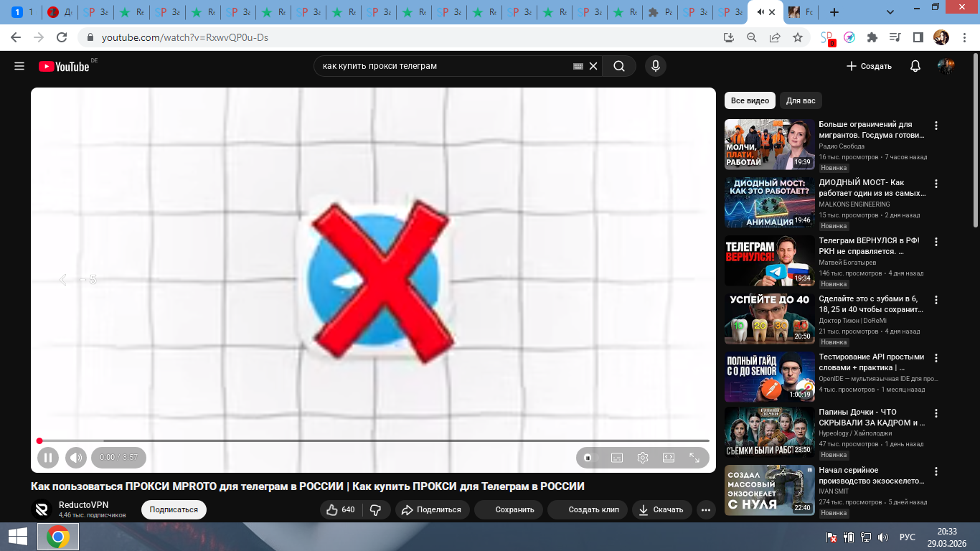Open a new browser tab
This screenshot has height=551, width=980.
(834, 12)
